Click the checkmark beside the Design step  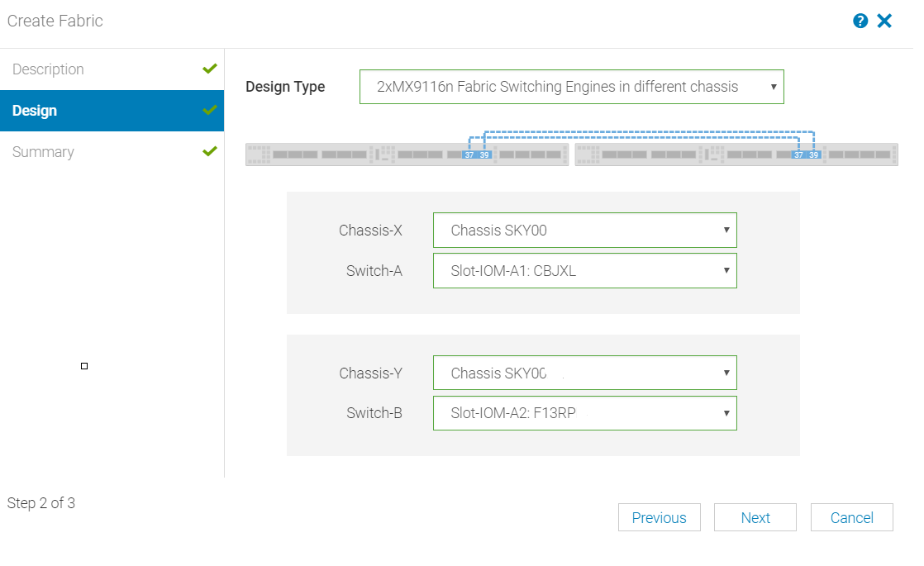[x=210, y=110]
